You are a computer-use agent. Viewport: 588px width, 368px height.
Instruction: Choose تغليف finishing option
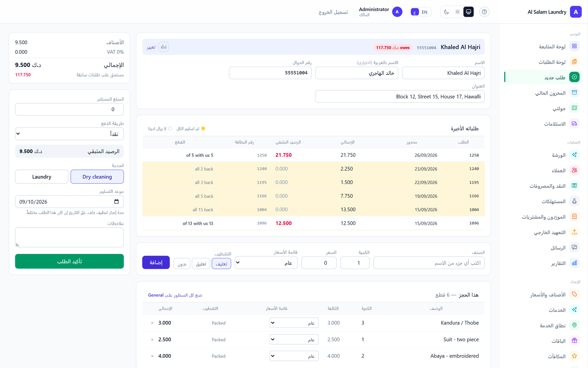221,264
